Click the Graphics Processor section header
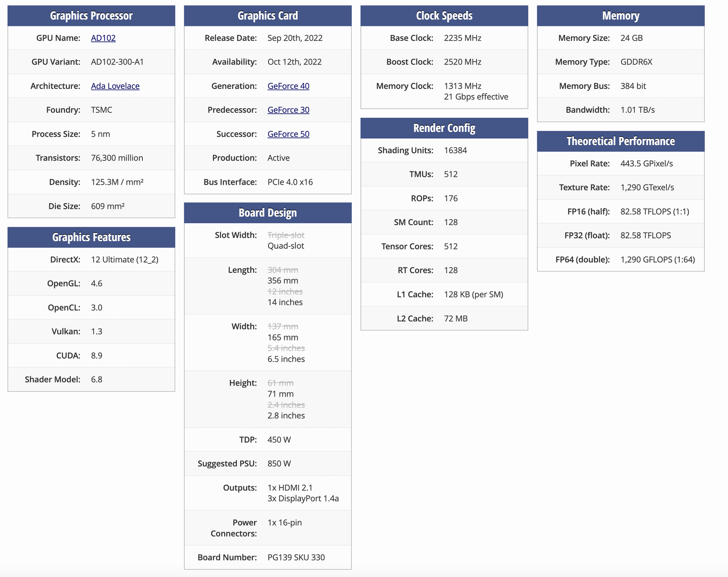 coord(91,16)
